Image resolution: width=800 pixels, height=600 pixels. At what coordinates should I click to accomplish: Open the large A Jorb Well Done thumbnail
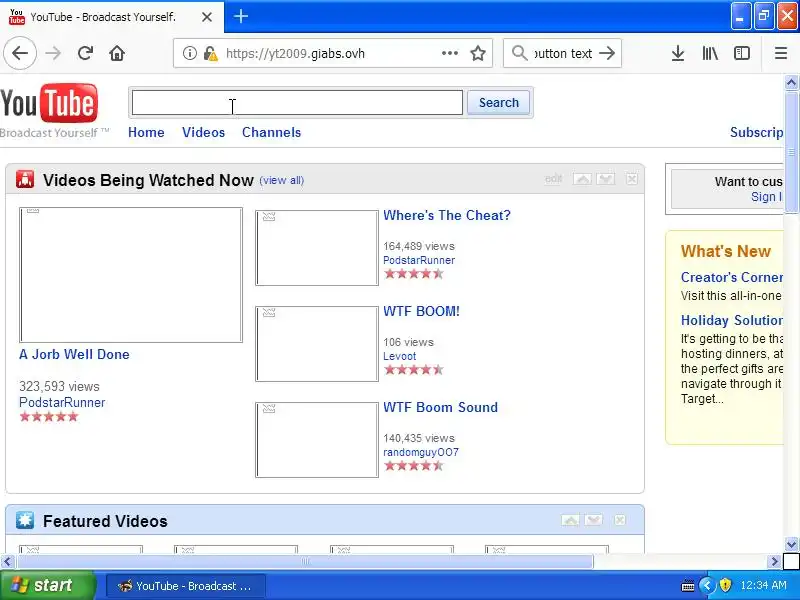point(131,274)
